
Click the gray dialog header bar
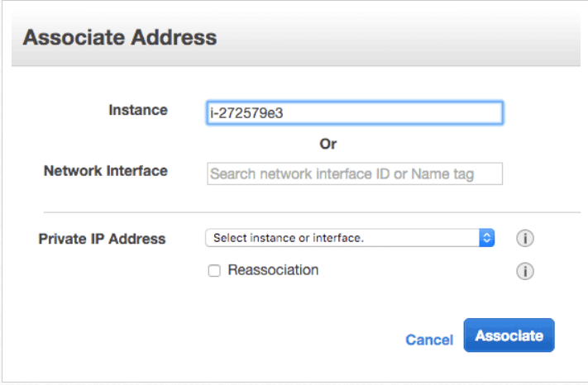click(296, 37)
